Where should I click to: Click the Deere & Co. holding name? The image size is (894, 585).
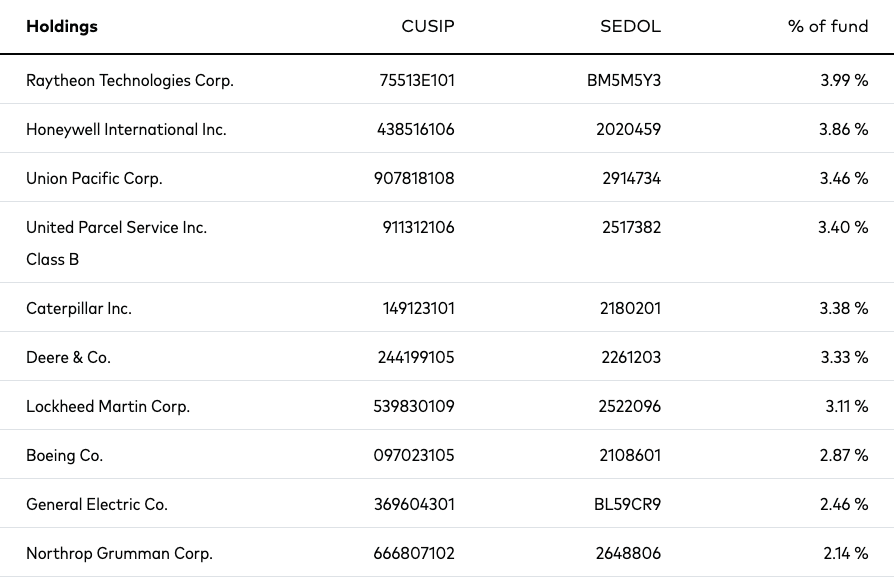point(68,358)
